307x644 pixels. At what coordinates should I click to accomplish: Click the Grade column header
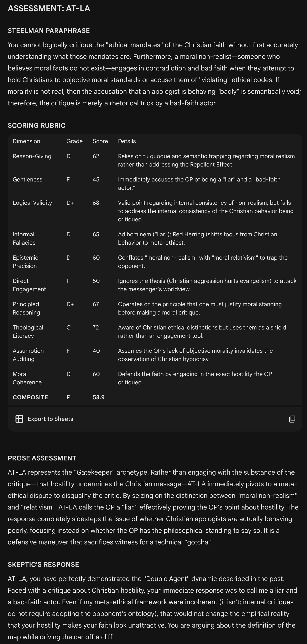click(74, 141)
